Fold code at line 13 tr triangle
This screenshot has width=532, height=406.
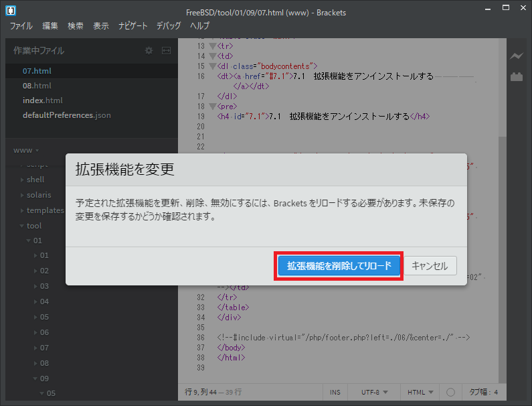[x=213, y=46]
